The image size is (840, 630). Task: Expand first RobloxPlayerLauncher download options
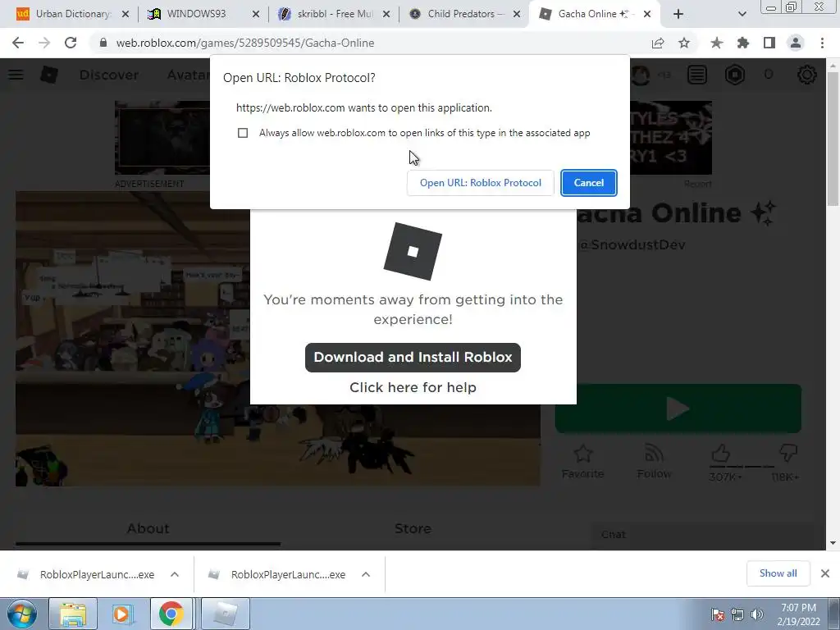175,574
